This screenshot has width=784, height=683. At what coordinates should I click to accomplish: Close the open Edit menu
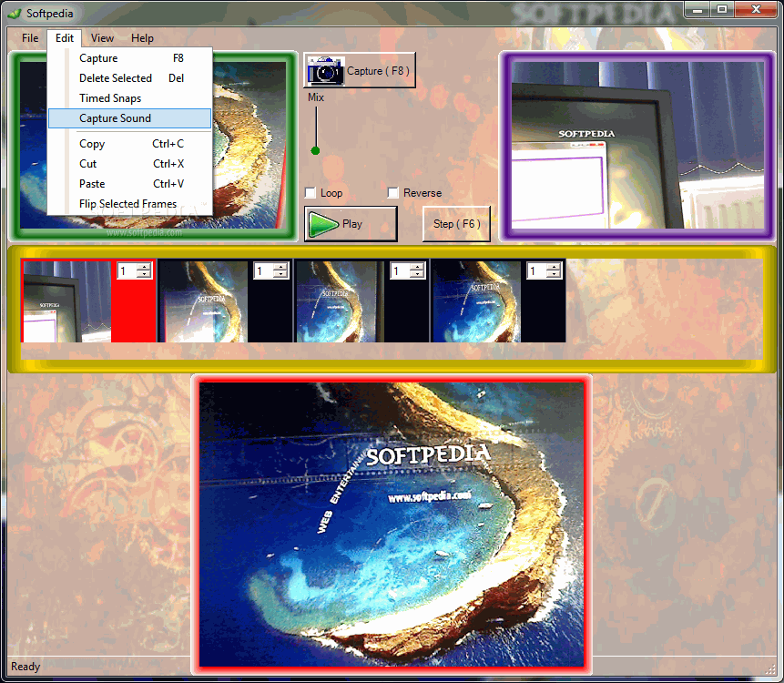tap(65, 38)
